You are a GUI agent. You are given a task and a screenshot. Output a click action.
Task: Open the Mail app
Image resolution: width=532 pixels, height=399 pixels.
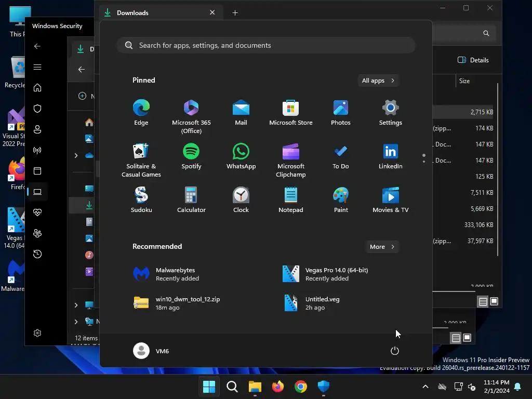[241, 113]
